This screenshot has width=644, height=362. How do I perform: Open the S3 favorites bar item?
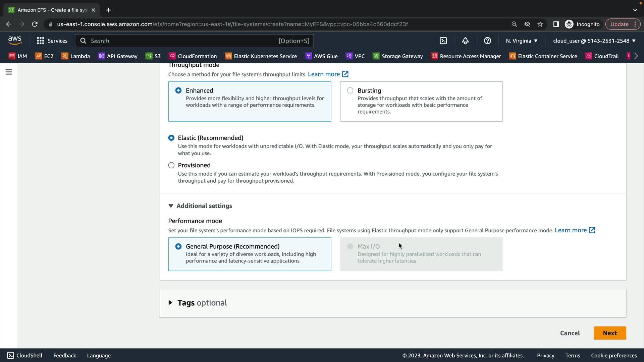[153, 56]
